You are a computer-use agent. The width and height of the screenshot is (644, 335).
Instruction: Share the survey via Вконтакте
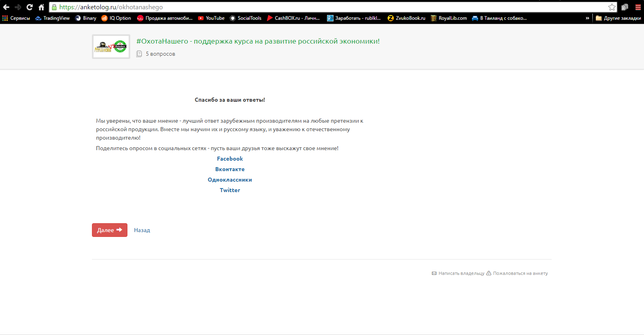click(230, 169)
